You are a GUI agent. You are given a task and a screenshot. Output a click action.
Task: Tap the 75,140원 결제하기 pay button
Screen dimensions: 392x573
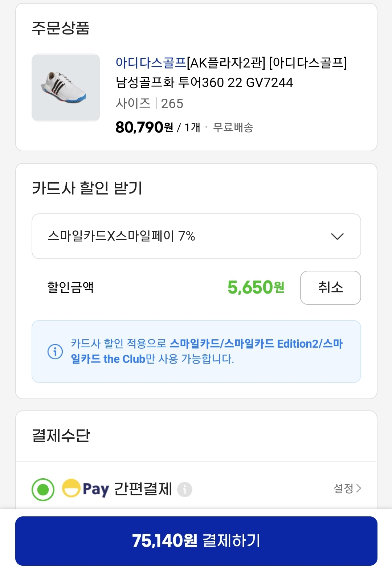point(196,541)
